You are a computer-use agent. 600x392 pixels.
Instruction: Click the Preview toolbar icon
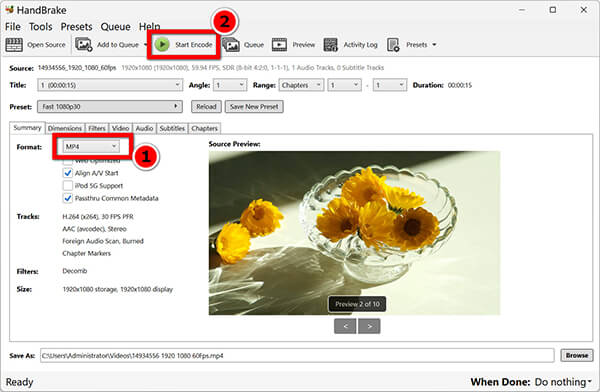(x=279, y=45)
